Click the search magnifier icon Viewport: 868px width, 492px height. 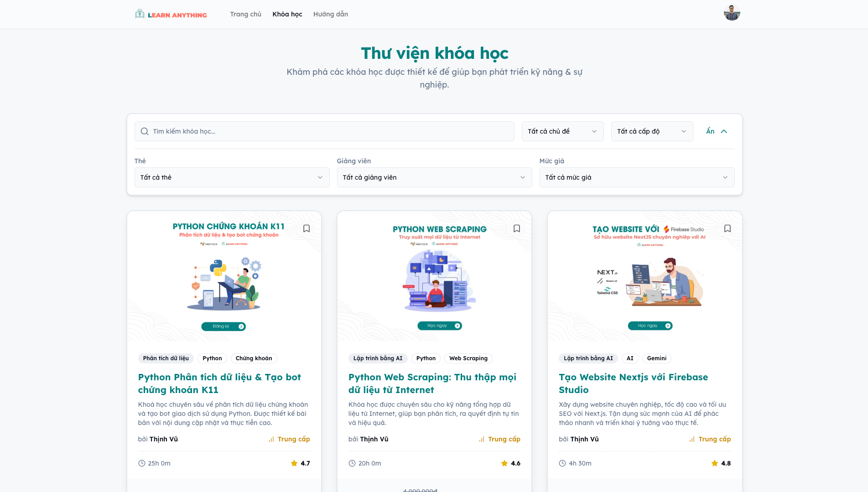pos(145,131)
